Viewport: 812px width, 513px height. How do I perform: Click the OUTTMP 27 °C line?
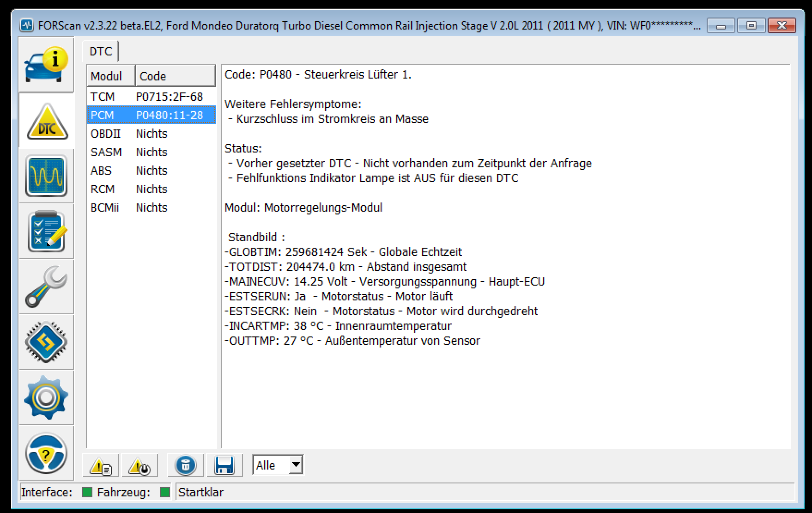click(x=352, y=341)
